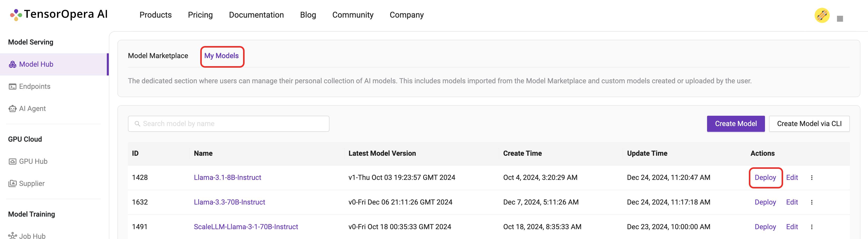Screen dimensions: 868x239
Task: Edit the Llama-3.3-70B-Instruct model
Action: point(792,202)
